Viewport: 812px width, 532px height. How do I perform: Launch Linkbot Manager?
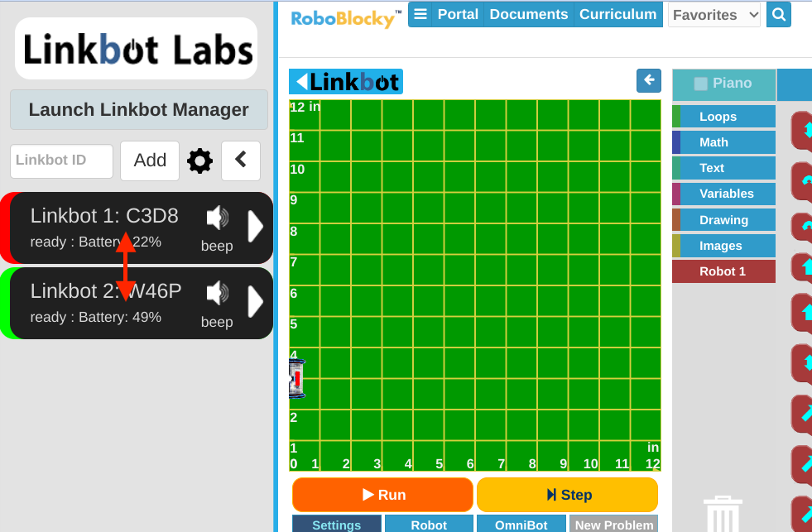[x=139, y=110]
